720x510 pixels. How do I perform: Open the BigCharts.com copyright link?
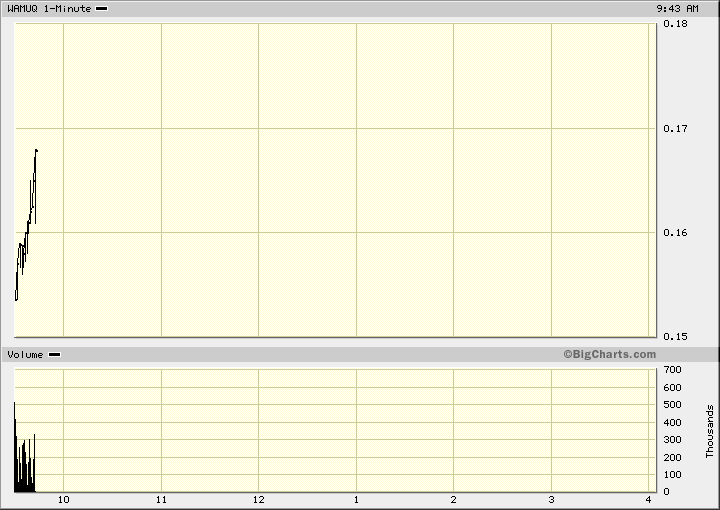click(609, 354)
